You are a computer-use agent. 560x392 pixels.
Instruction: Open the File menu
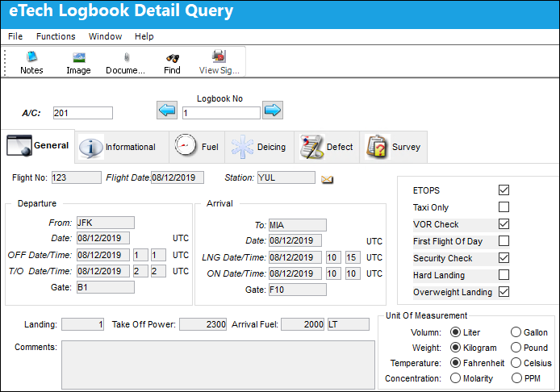point(15,36)
